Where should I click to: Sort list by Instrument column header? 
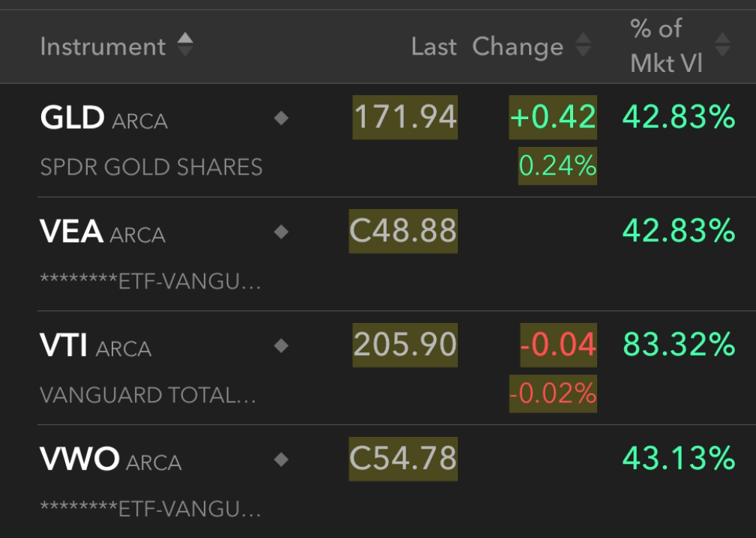pyautogui.click(x=103, y=46)
